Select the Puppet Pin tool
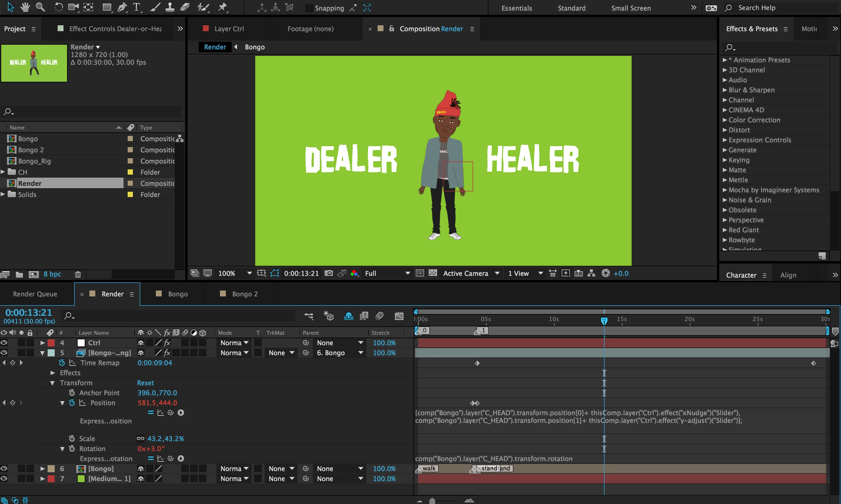This screenshot has height=504, width=841. coord(222,7)
